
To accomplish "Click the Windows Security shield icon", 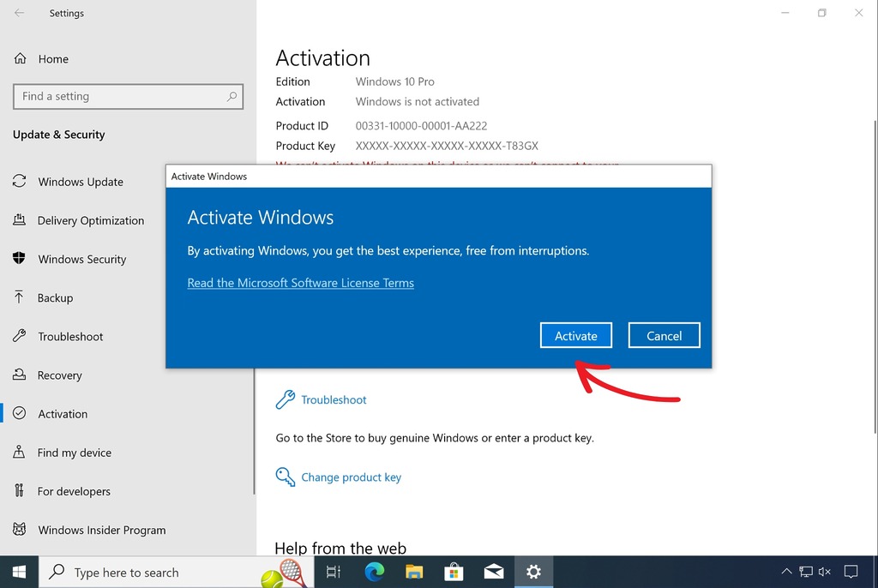I will (19, 258).
